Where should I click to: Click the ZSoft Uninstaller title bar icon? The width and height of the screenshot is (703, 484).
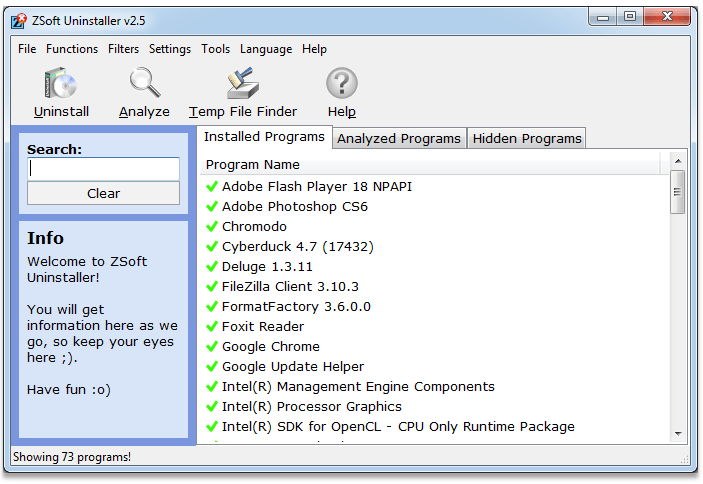[19, 21]
